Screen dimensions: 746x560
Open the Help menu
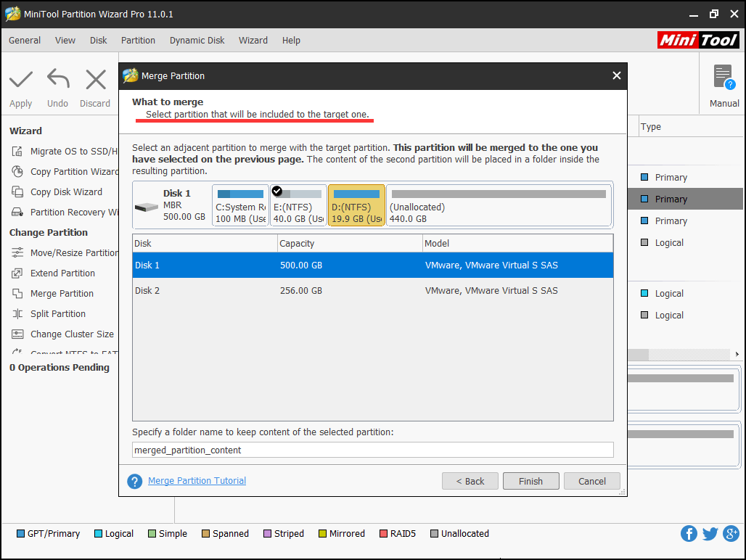pyautogui.click(x=291, y=41)
